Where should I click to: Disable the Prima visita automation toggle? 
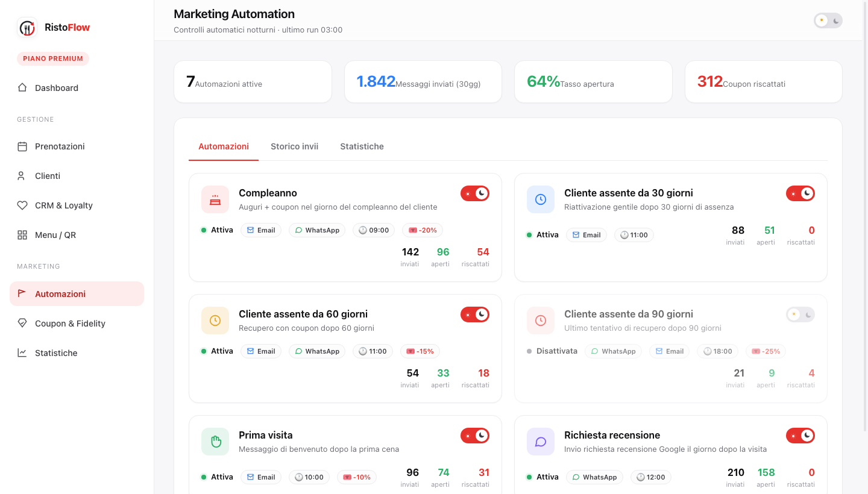(x=475, y=436)
